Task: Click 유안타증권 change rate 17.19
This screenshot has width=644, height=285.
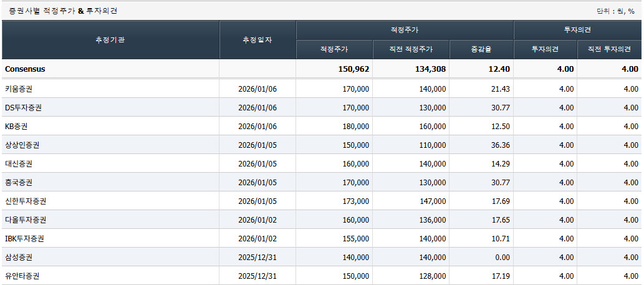Action: coord(501,276)
